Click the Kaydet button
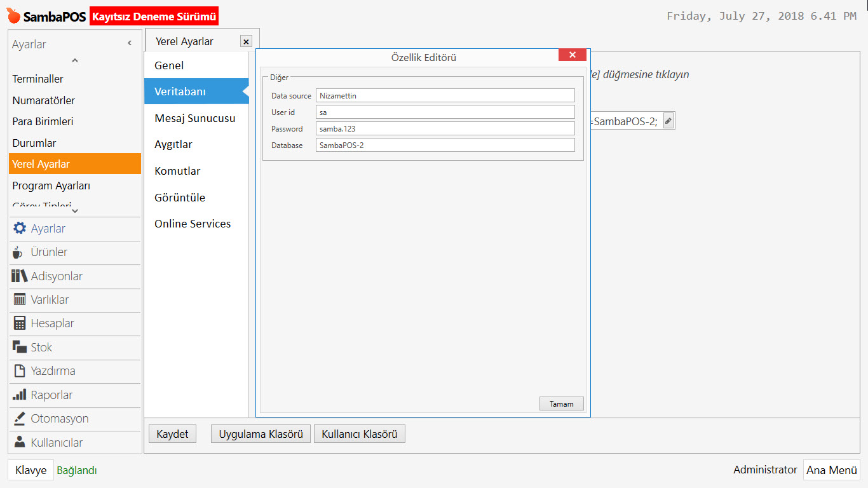 [172, 433]
